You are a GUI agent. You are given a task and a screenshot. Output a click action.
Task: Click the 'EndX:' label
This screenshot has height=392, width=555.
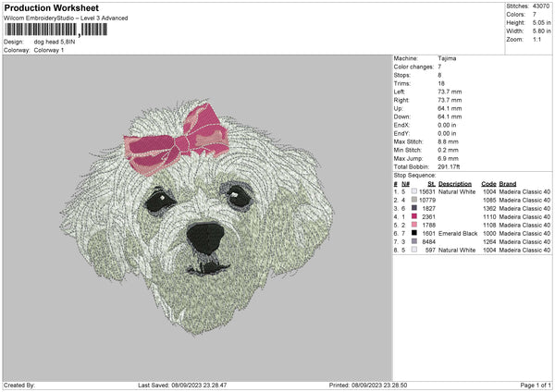click(401, 125)
